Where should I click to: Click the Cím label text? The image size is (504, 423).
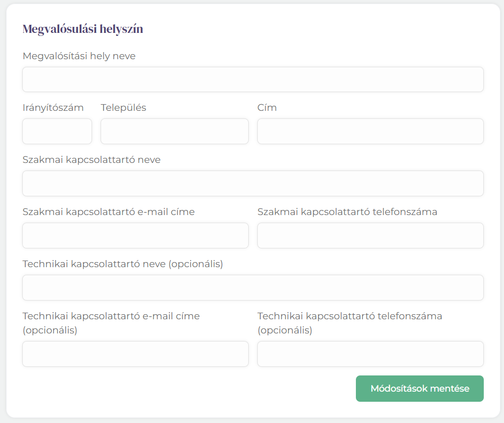click(x=267, y=107)
